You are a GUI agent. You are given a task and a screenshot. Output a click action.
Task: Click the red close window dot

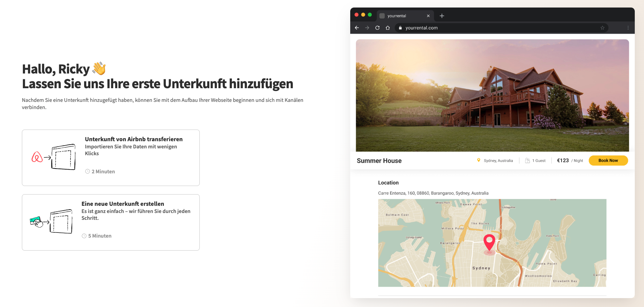click(x=356, y=15)
